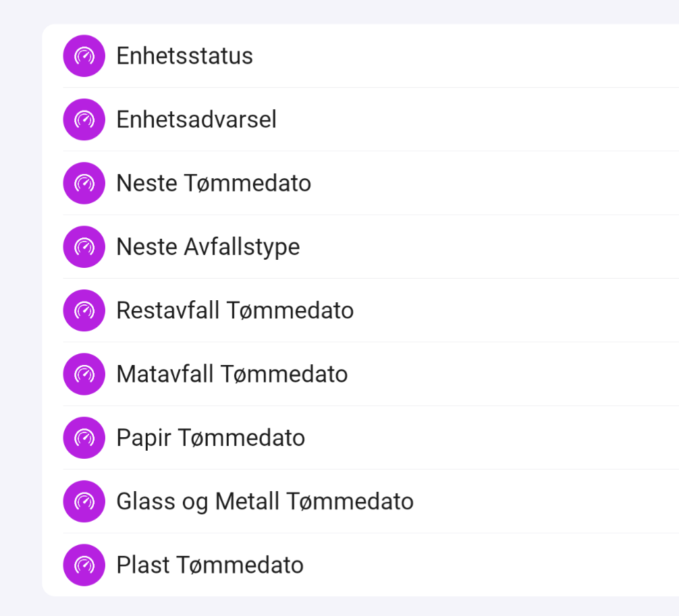Show details for Neste Tømmedato

click(x=213, y=183)
